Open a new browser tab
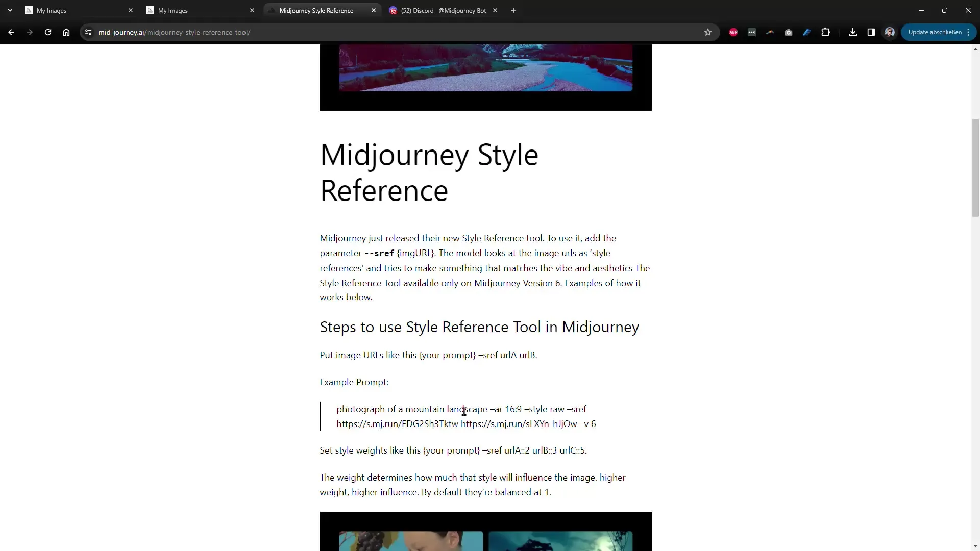 click(513, 10)
